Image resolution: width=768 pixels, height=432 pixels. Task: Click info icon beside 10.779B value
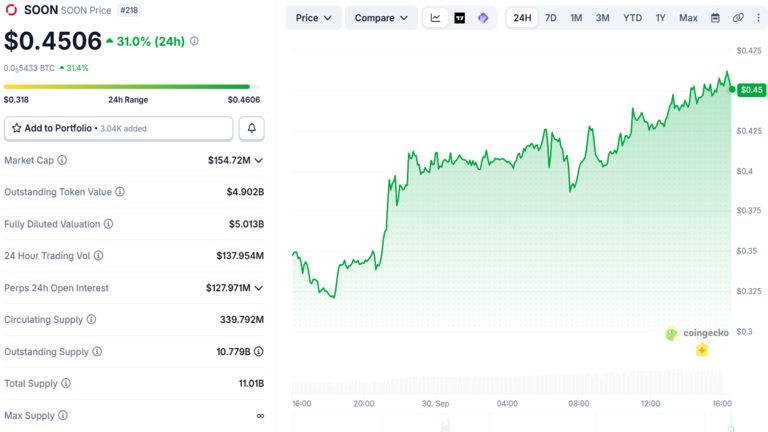(259, 352)
